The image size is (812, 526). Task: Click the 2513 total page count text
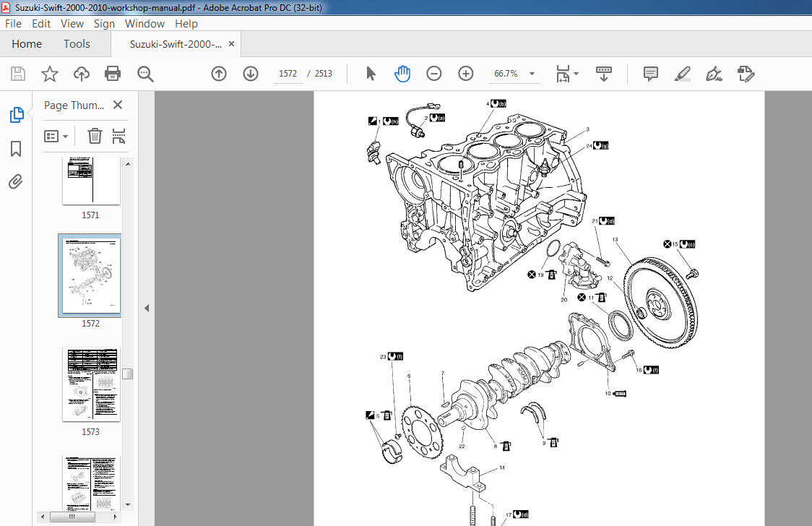[x=323, y=74]
